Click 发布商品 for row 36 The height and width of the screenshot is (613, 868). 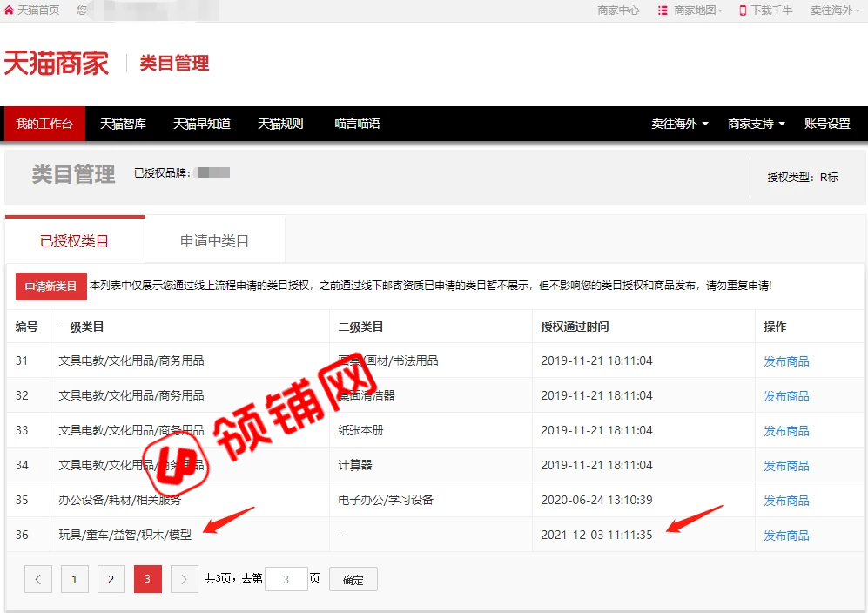point(786,536)
